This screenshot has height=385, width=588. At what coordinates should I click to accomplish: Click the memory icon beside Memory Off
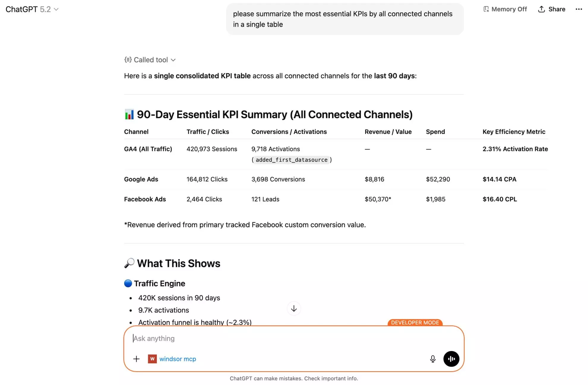coord(486,9)
